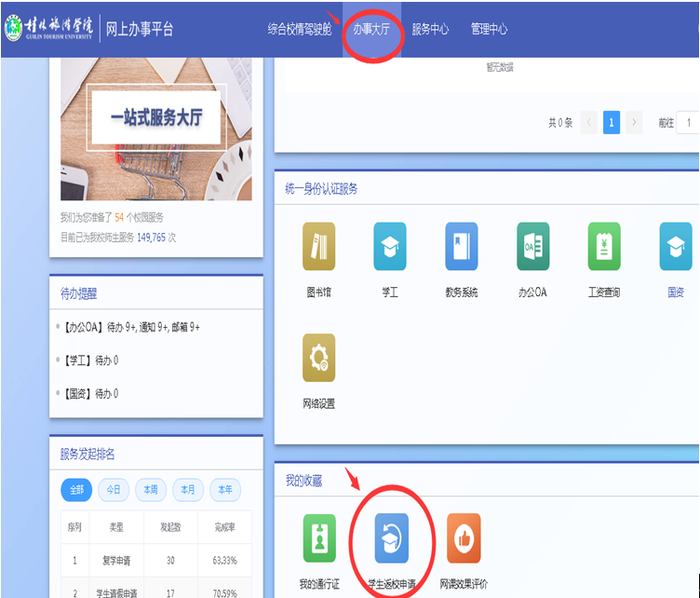Switch to 综合校情驾驶舱 menu
Screen dimensions: 700x598
[300, 29]
